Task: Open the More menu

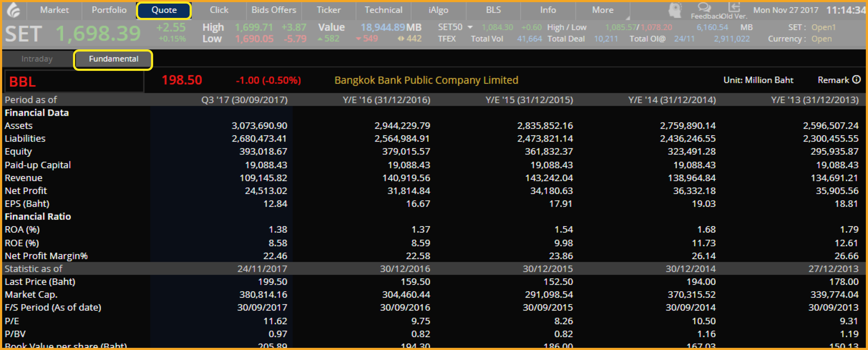Action: coord(603,10)
